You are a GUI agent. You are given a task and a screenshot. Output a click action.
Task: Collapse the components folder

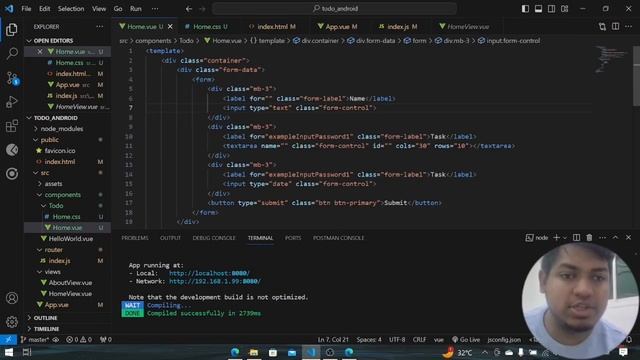(67, 195)
